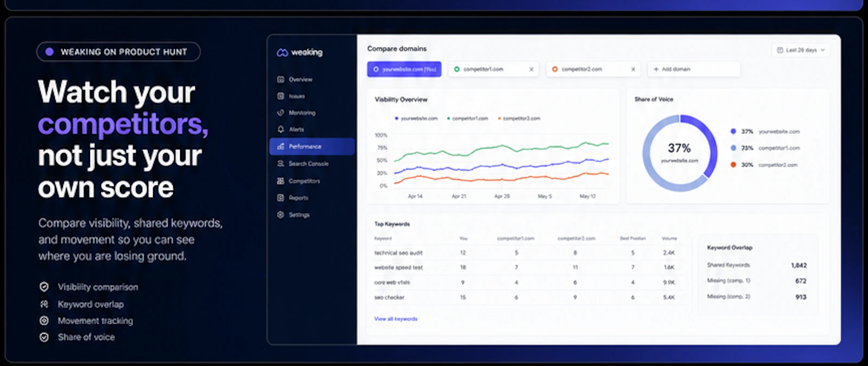868x366 pixels.
Task: Click the weaking logo
Action: click(299, 52)
